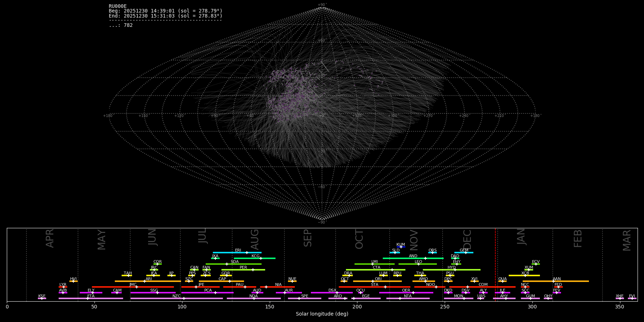The image size is (644, 322).
Task: Select the MON shower label
Action: pyautogui.click(x=459, y=296)
